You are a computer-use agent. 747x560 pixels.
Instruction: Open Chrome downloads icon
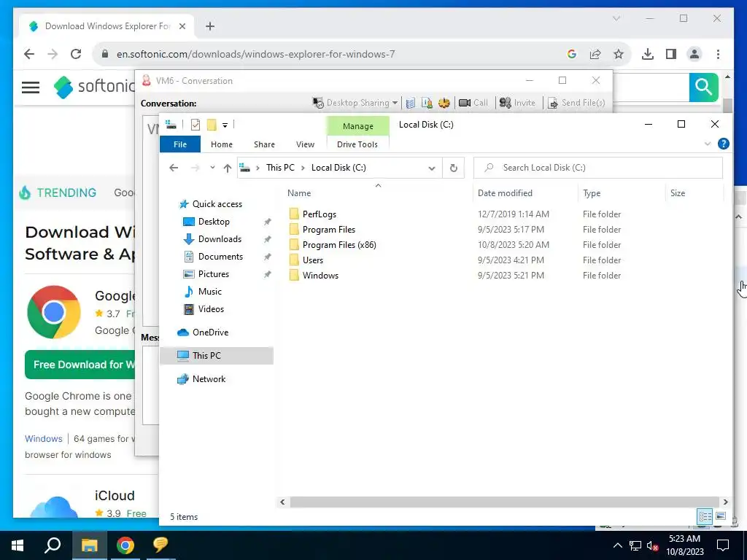click(x=648, y=54)
